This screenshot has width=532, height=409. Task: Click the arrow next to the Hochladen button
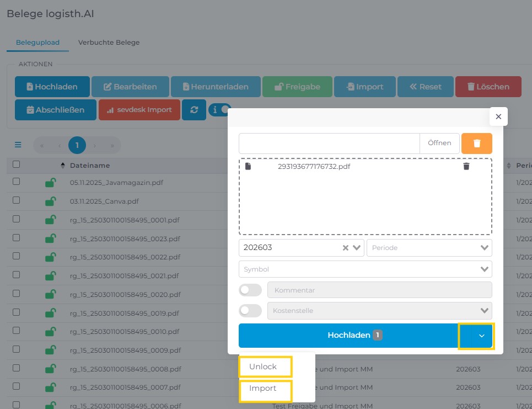[481, 336]
